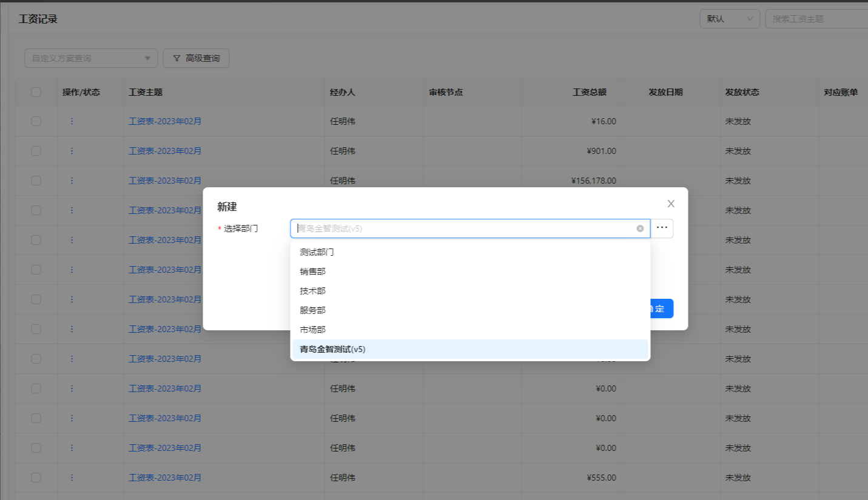Click 任明伟 in the ¥555.00 row
The image size is (868, 500).
point(343,478)
